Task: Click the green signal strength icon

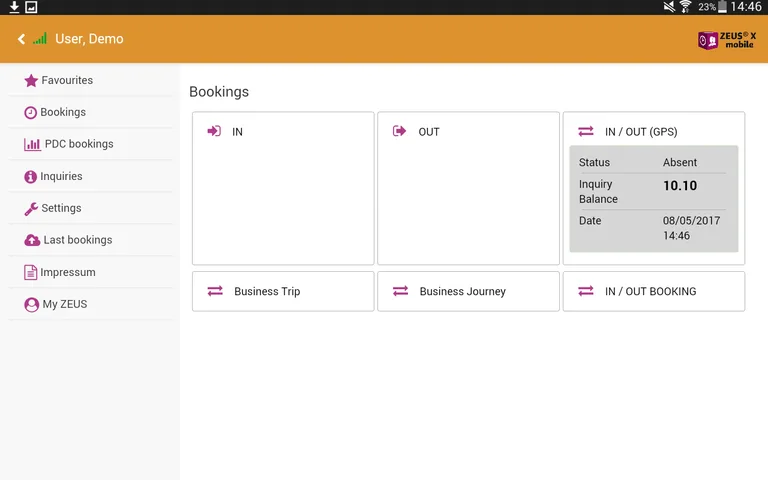Action: coord(40,39)
